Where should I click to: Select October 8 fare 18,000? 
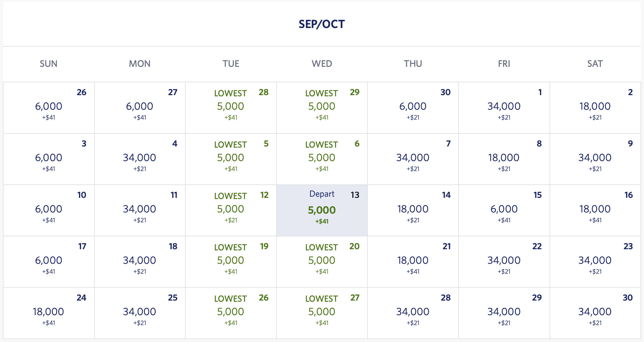tap(504, 159)
